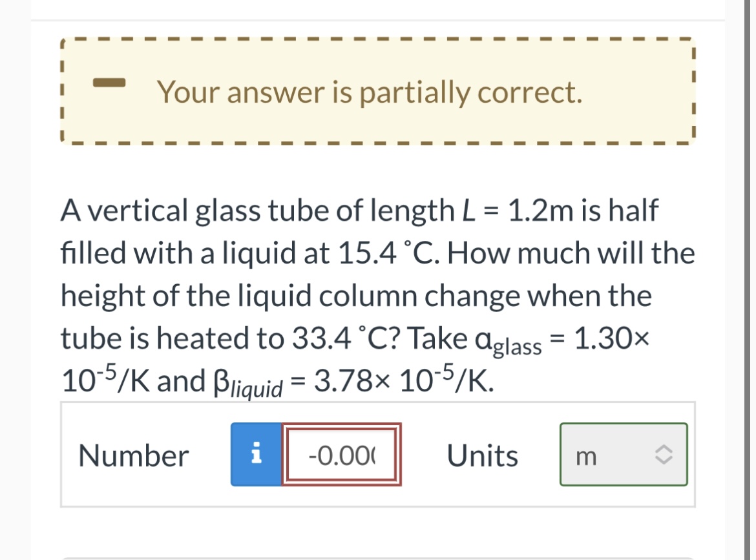Select the partially-correct indicator symbol
The image size is (756, 560).
[x=110, y=83]
